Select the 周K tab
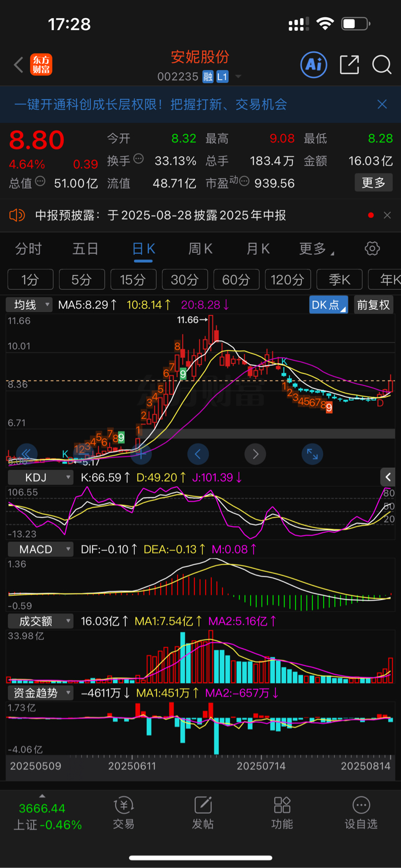 [200, 249]
